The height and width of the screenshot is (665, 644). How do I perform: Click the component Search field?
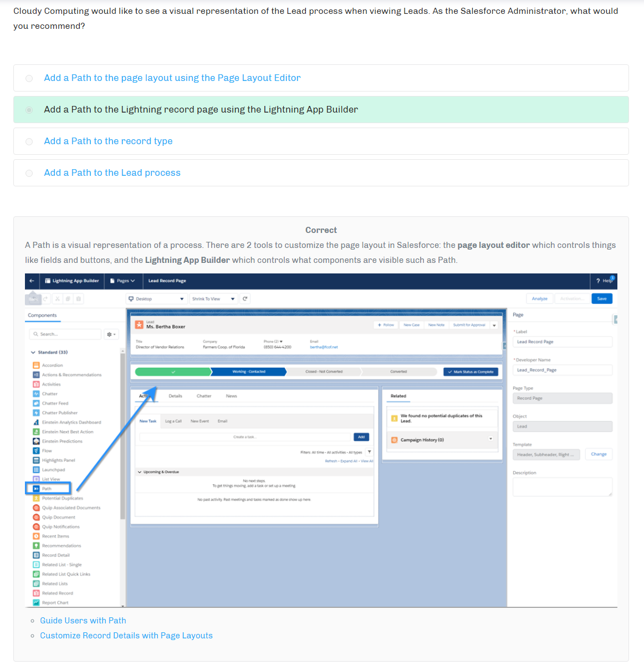coord(65,334)
